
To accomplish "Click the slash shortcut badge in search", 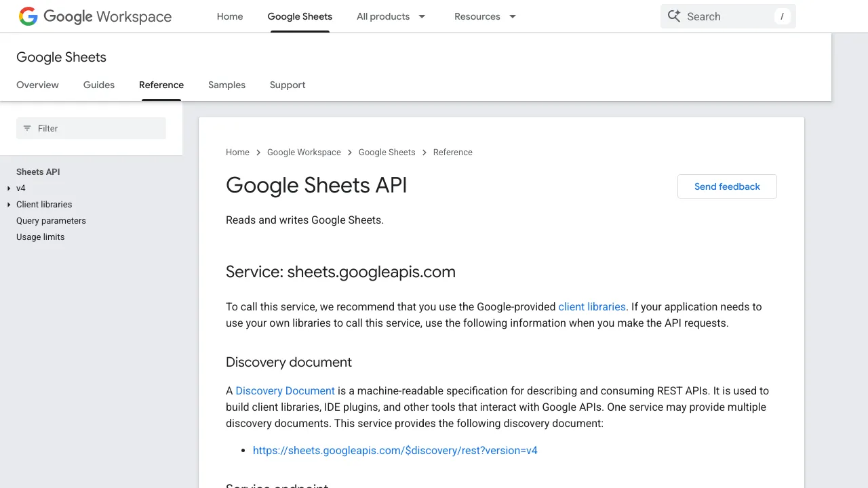I will pos(782,16).
